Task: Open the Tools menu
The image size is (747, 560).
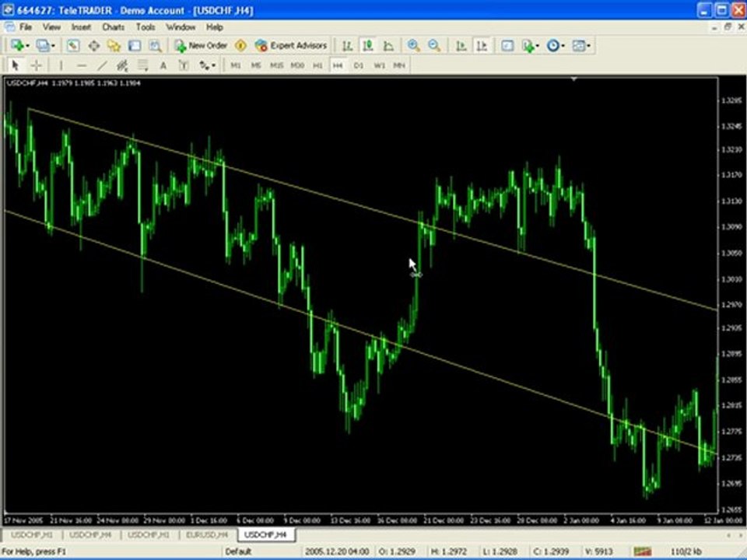Action: (x=146, y=27)
